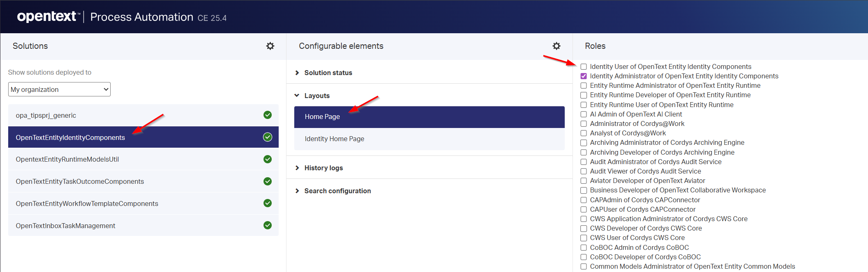
Task: Click the OpenTextEntityTaskOutcomeComponents status checkmark
Action: click(268, 181)
